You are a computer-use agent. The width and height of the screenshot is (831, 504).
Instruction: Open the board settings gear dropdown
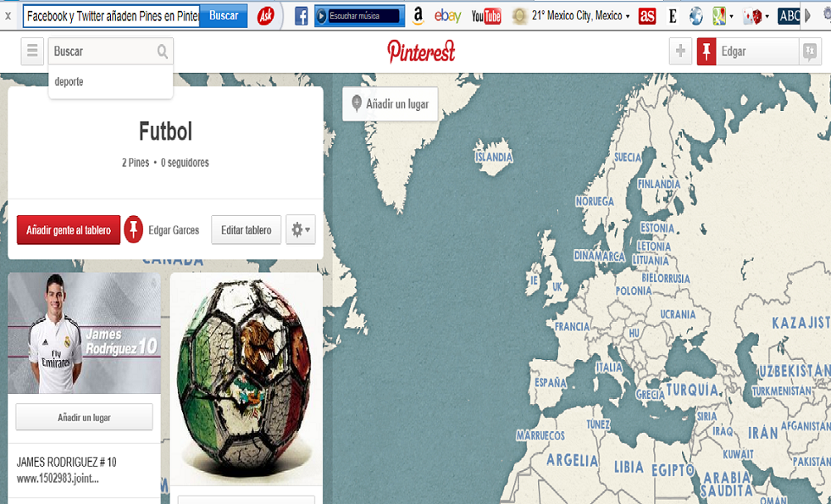(301, 230)
